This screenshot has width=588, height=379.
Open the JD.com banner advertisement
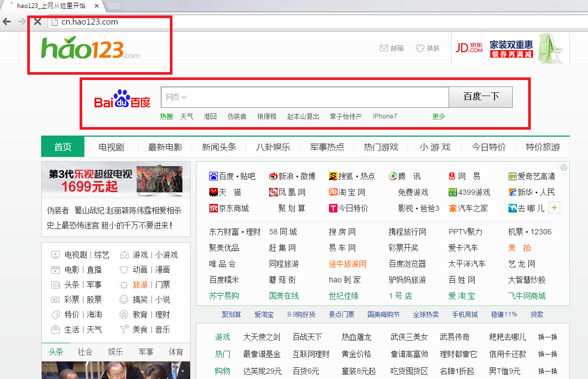(x=510, y=48)
